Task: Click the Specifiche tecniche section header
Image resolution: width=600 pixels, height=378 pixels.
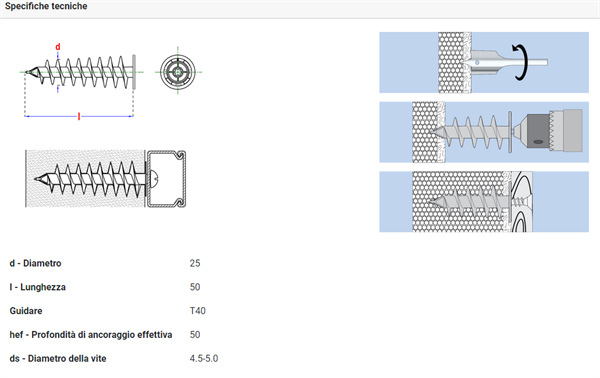Action: (x=46, y=6)
